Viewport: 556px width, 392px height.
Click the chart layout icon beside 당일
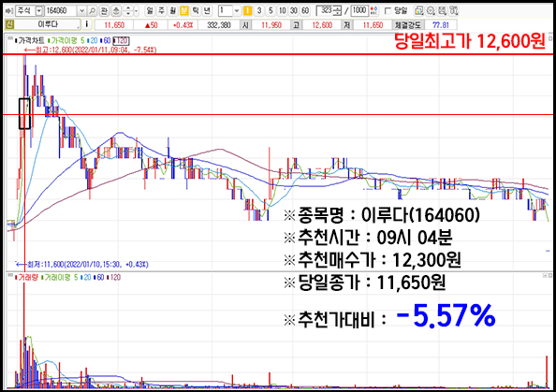point(418,10)
